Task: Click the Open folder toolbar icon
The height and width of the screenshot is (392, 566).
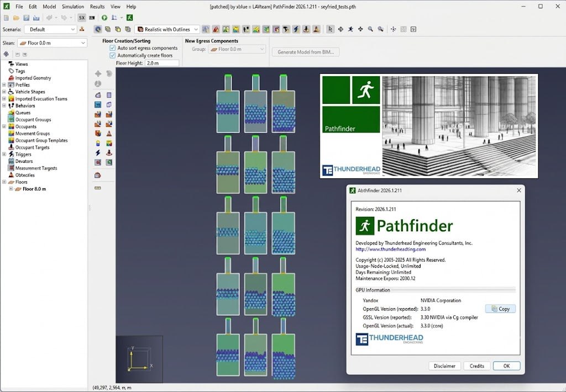Action: (16, 18)
